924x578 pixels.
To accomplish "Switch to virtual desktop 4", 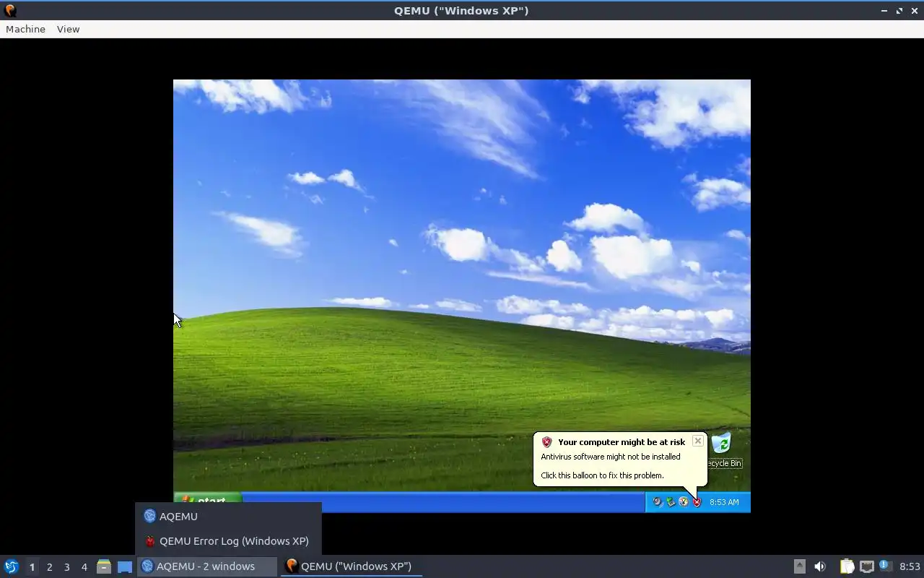I will pos(84,566).
